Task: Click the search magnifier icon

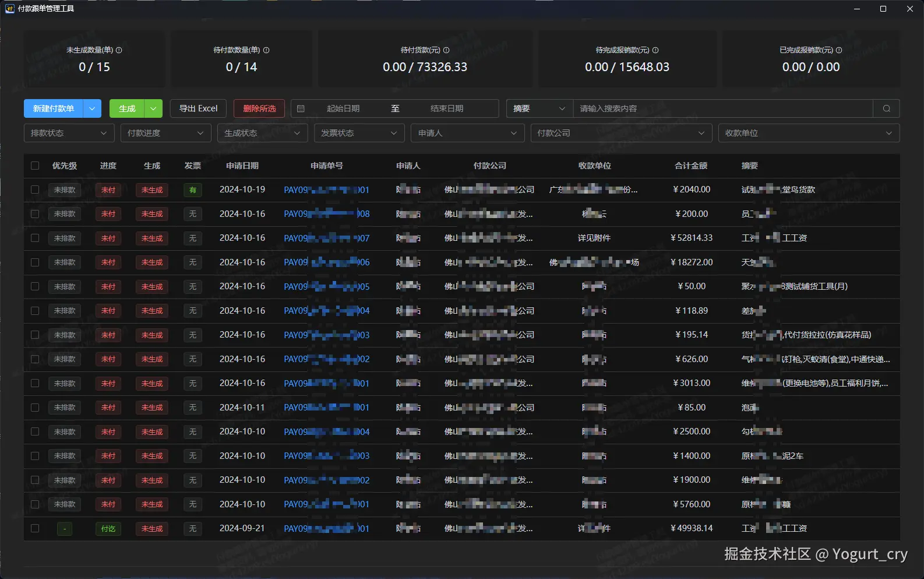Action: point(886,108)
